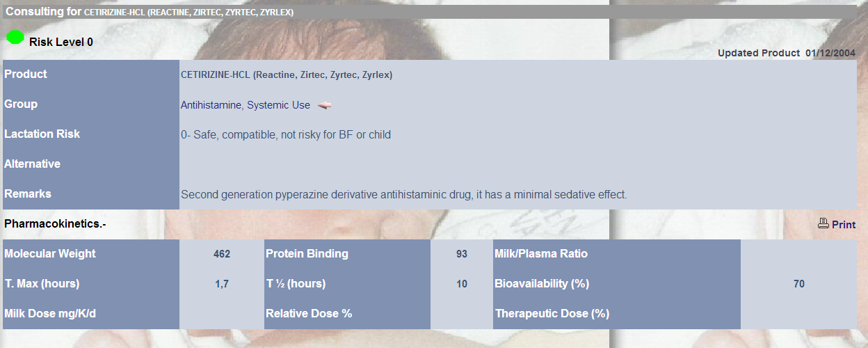Screen dimensions: 868x348
Task: Click the lactation risk description text
Action: [286, 135]
